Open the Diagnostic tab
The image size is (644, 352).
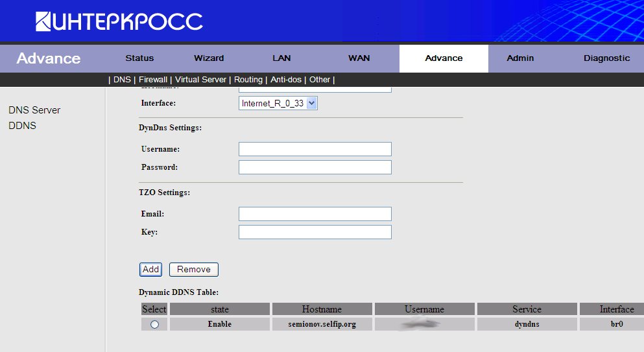pyautogui.click(x=606, y=58)
